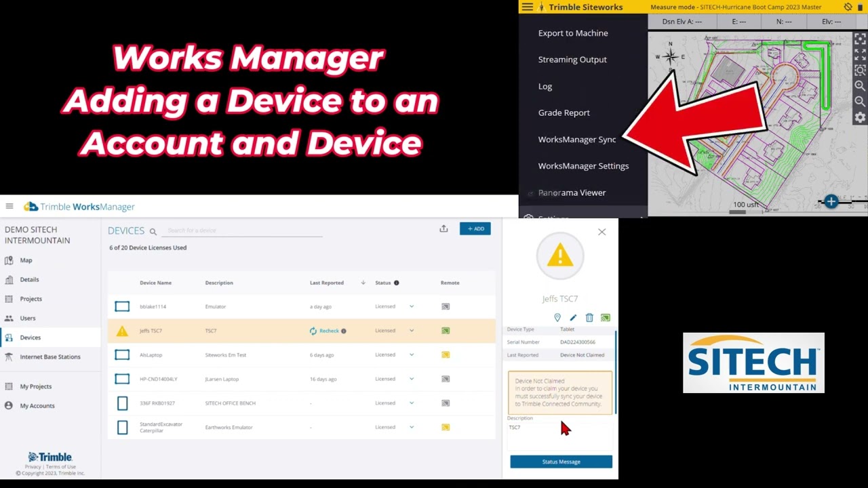The width and height of the screenshot is (868, 488).
Task: Click the info icon next to Recheck
Action: coord(344,331)
